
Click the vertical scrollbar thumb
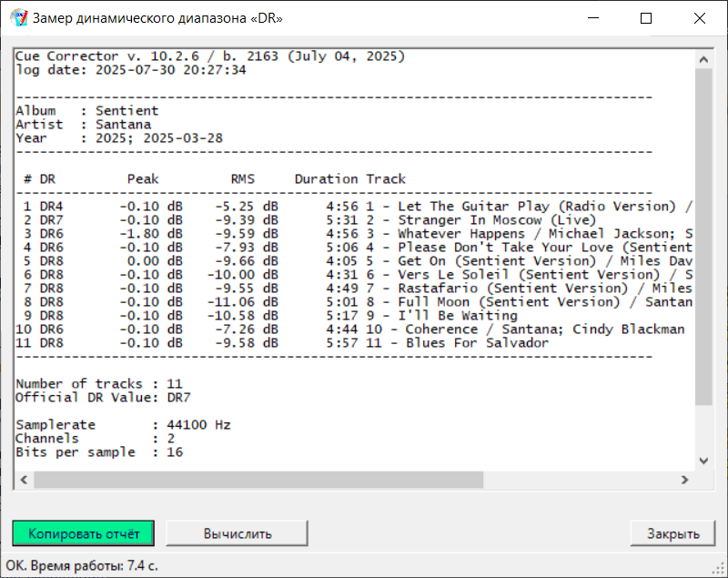[x=703, y=237]
